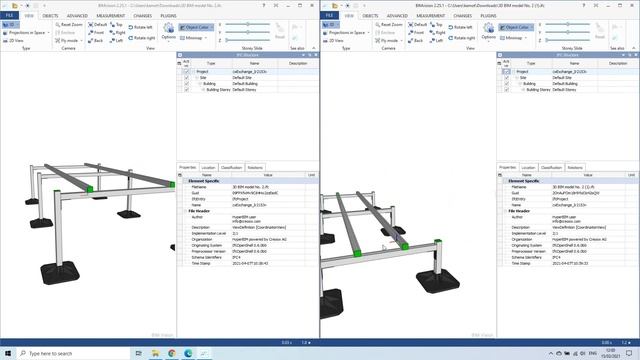
Task: Switch to Top view in right window
Action: (x=436, y=24)
